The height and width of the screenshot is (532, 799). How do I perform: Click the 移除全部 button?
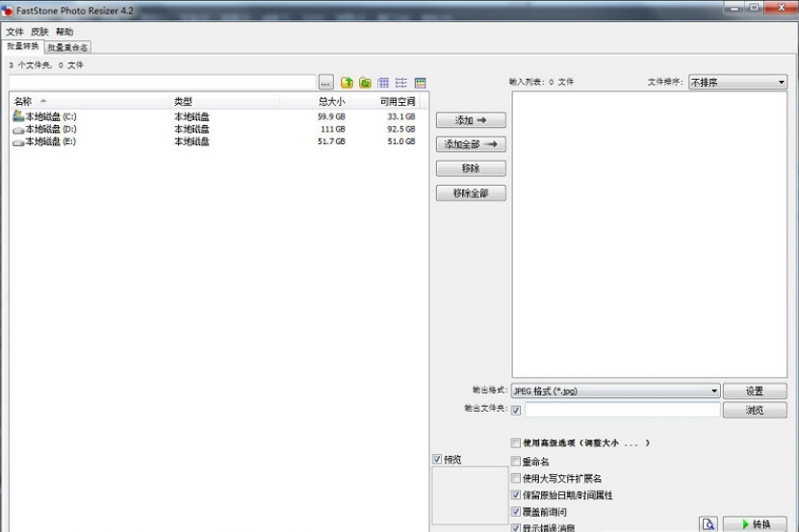(x=471, y=193)
